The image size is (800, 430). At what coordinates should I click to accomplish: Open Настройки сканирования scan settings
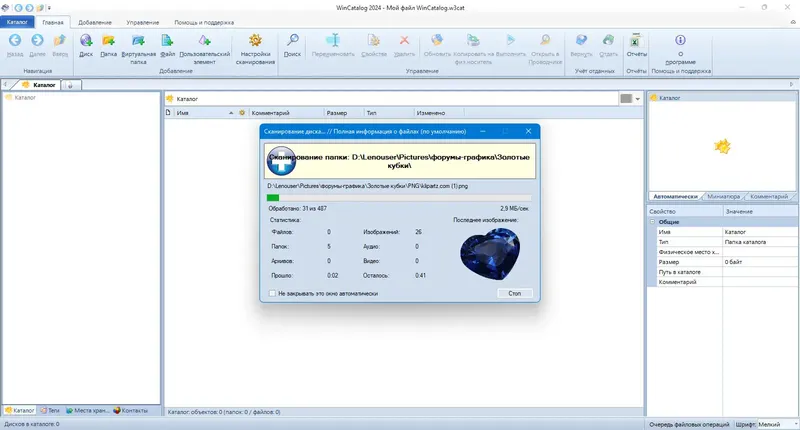click(255, 40)
